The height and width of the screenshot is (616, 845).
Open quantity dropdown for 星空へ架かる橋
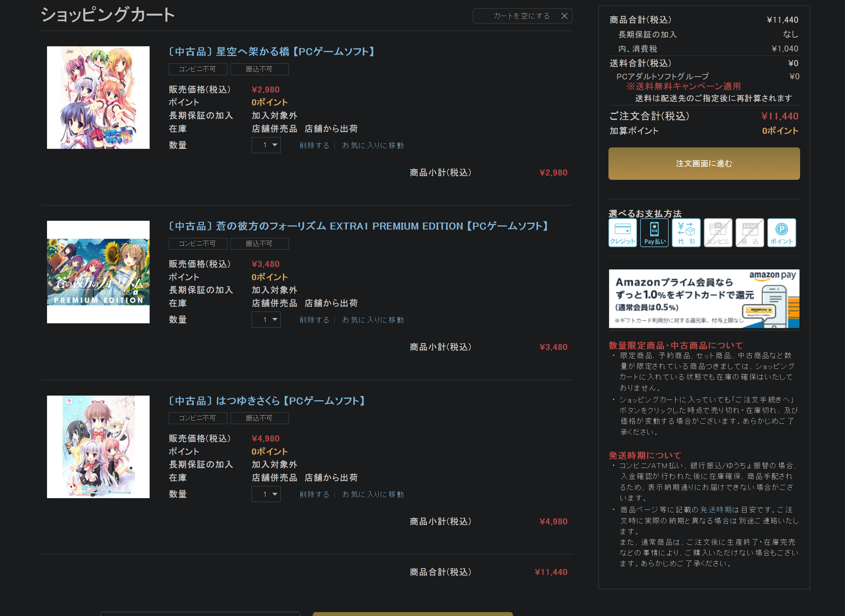pos(266,145)
